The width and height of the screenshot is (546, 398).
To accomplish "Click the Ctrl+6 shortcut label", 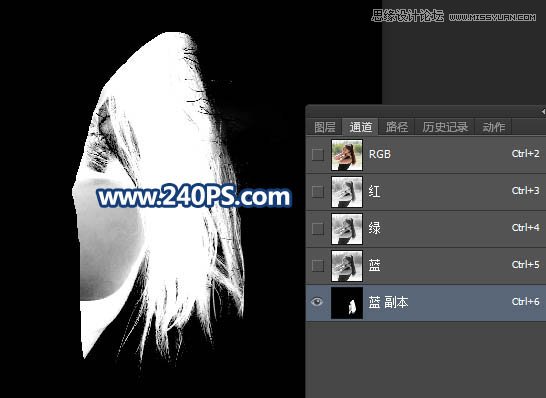I will pos(525,302).
